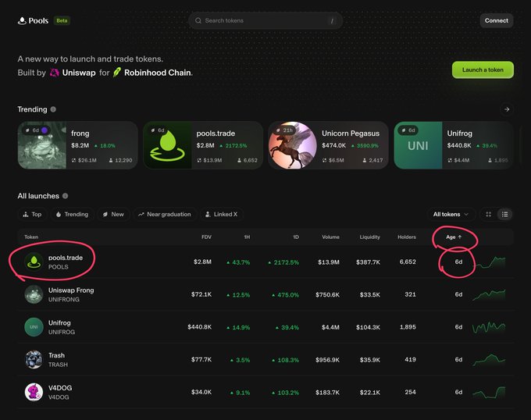Click the Unifrog row sparkline chart
The height and width of the screenshot is (420, 531).
(x=489, y=327)
